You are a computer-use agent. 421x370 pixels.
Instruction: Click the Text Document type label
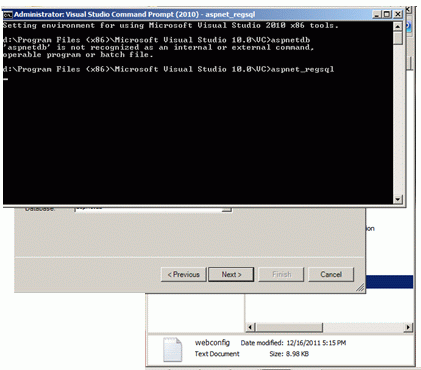pos(217,354)
